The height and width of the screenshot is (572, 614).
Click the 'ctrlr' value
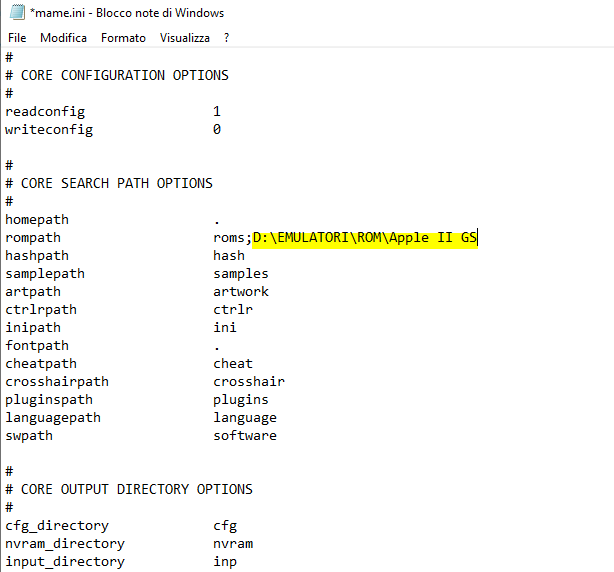coord(233,310)
